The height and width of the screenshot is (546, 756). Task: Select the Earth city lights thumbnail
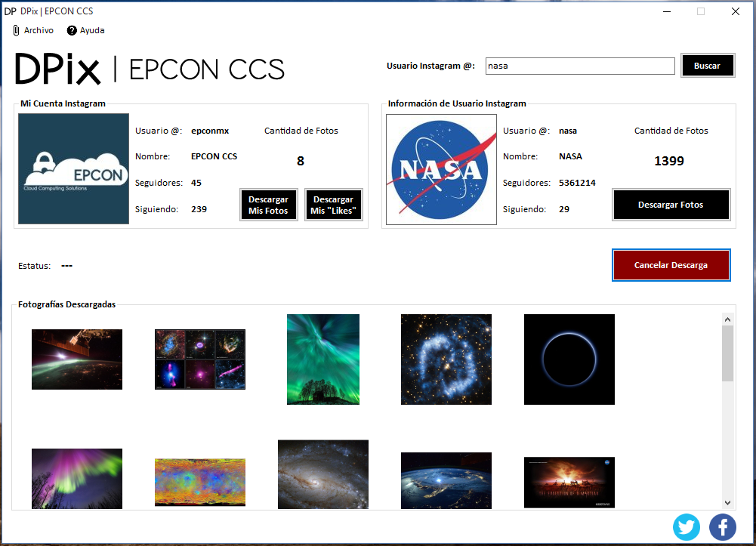tap(446, 480)
